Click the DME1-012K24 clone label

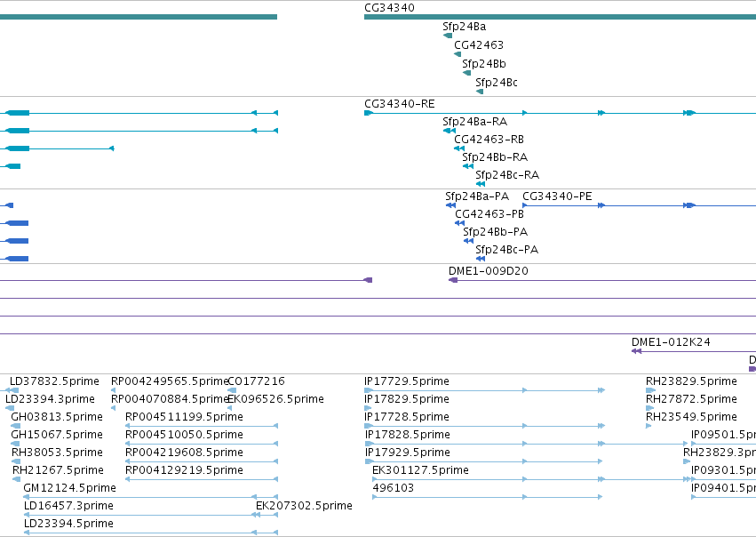671,342
